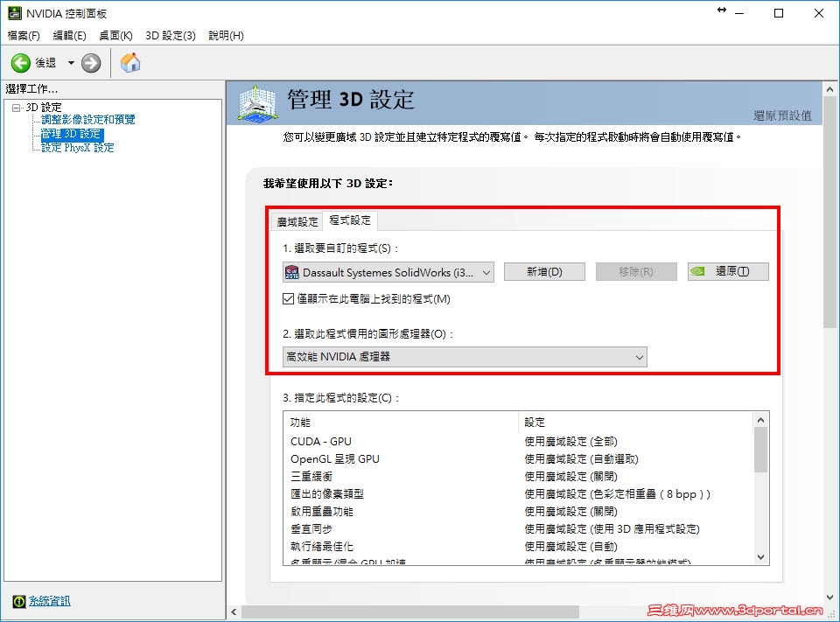This screenshot has width=840, height=622.
Task: Click 使用廣域設定 (自動選取) value
Action: [581, 459]
